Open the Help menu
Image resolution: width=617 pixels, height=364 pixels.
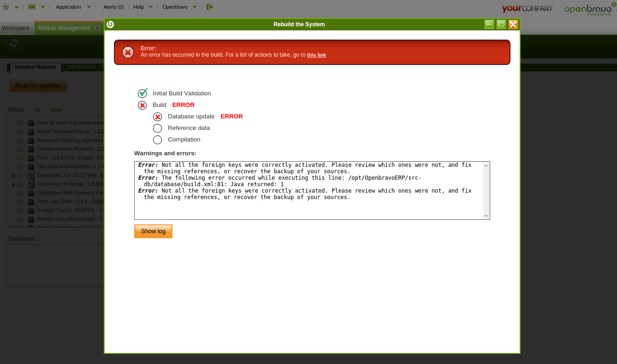143,7
